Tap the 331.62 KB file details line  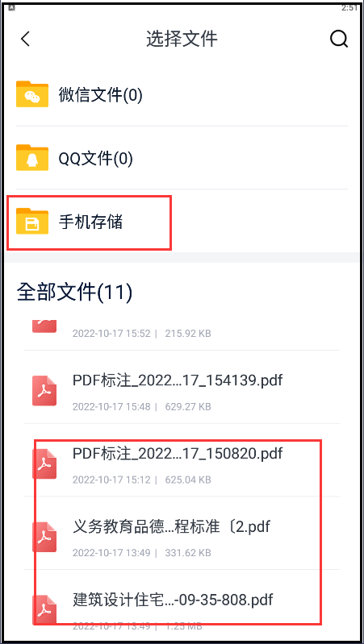[x=141, y=553]
